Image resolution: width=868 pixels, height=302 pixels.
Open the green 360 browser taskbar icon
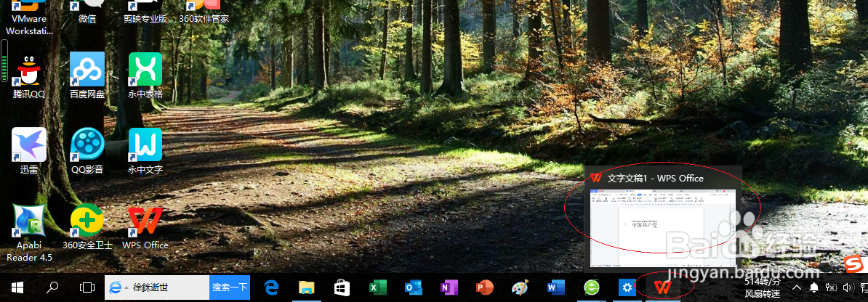point(592,287)
